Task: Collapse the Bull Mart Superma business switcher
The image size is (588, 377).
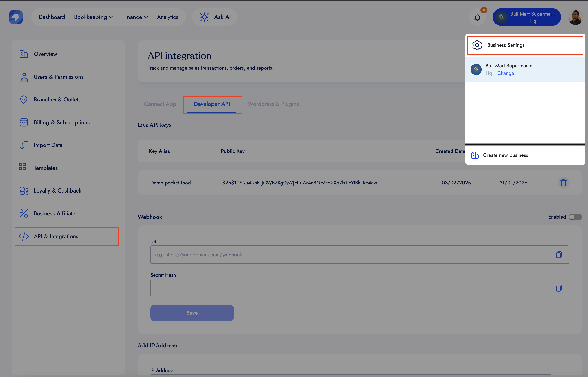Action: click(527, 17)
